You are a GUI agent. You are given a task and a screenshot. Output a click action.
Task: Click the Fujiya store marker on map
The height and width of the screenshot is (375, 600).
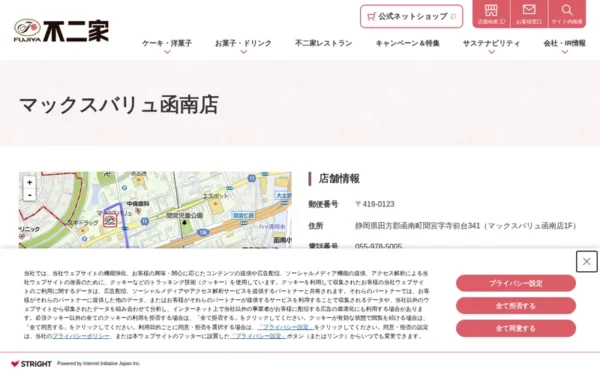pyautogui.click(x=110, y=220)
